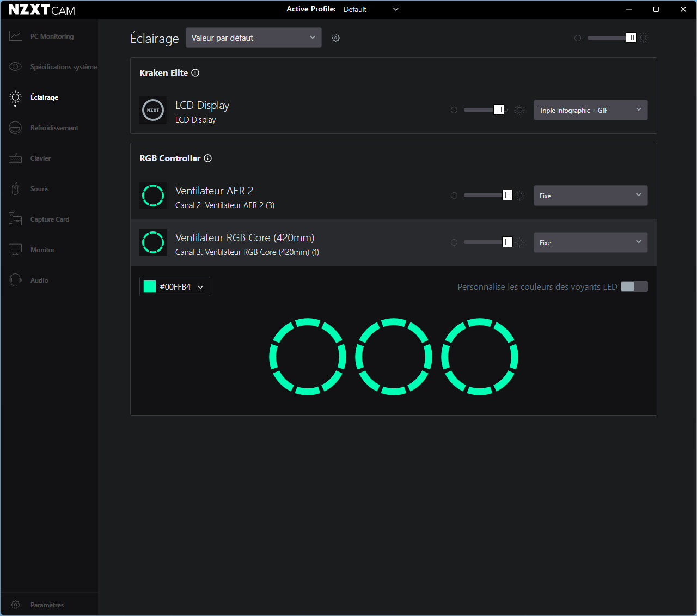Screen dimensions: 697x616
Task: Click Ventilateur RGB Core brightness sun icon
Action: pyautogui.click(x=520, y=242)
